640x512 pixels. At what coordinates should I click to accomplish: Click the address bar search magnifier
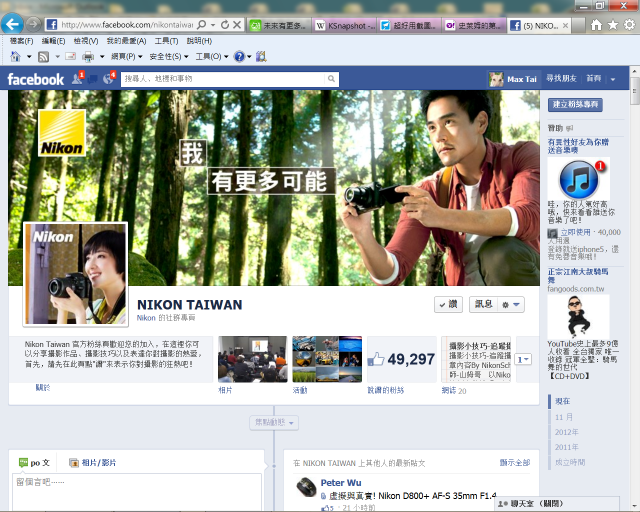[201, 25]
